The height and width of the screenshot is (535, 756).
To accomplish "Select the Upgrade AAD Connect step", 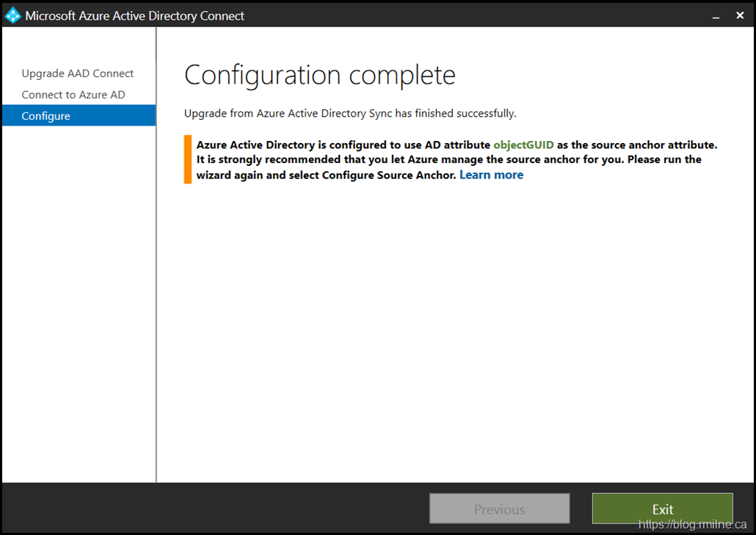I will [x=78, y=73].
